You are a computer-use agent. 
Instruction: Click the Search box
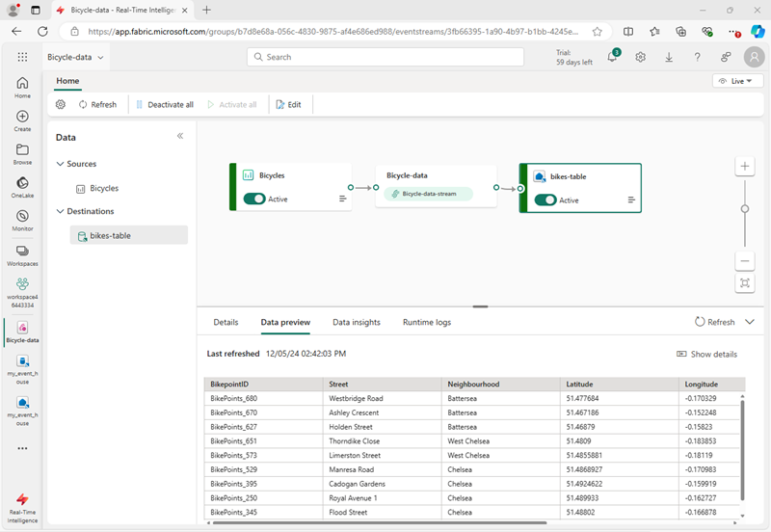(385, 57)
